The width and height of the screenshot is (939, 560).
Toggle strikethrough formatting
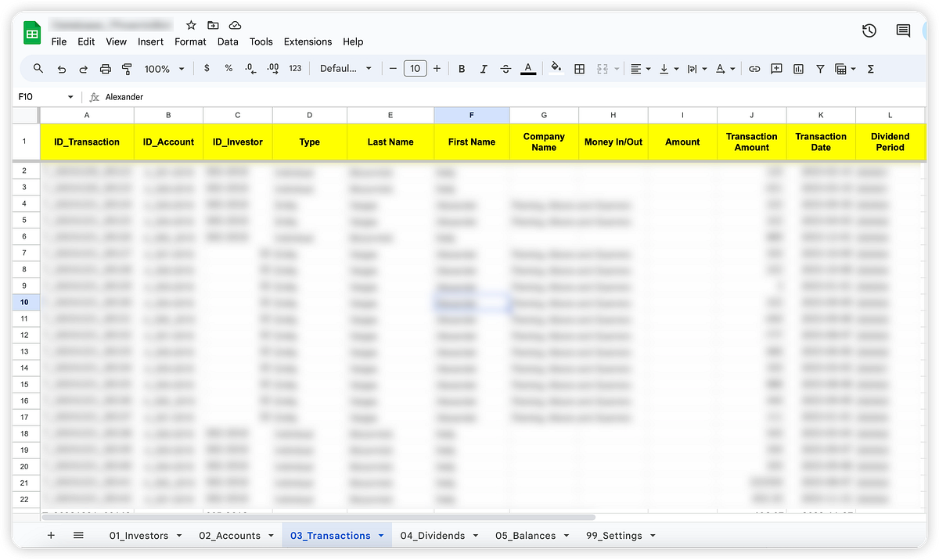505,69
